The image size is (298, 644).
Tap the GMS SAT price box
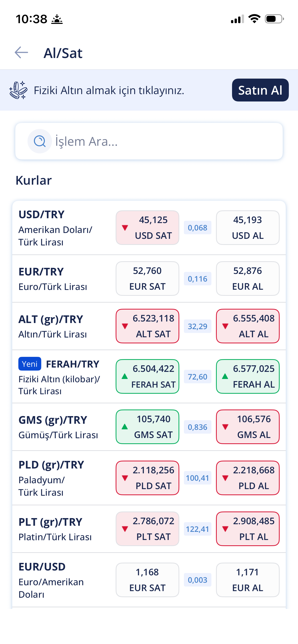(147, 427)
